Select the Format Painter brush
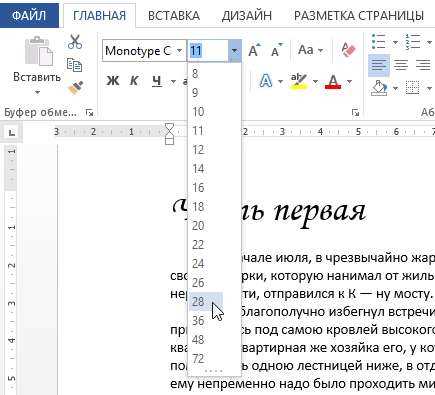 coord(75,87)
